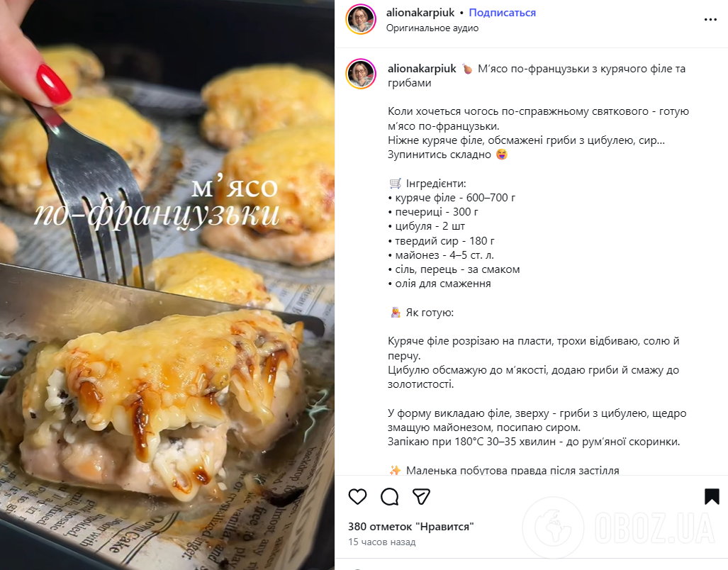Click the chicken drumstick emoji in caption

pos(467,69)
